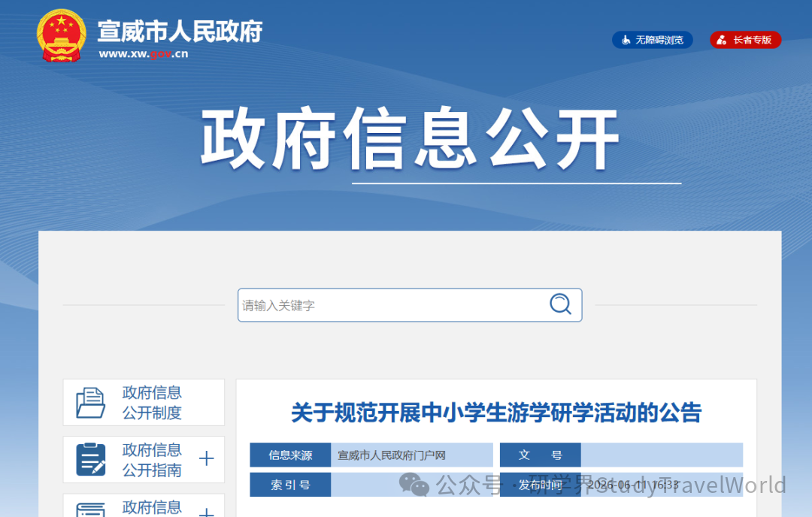Click the wheelchair accessibility icon
This screenshot has height=517, width=812.
pos(626,40)
